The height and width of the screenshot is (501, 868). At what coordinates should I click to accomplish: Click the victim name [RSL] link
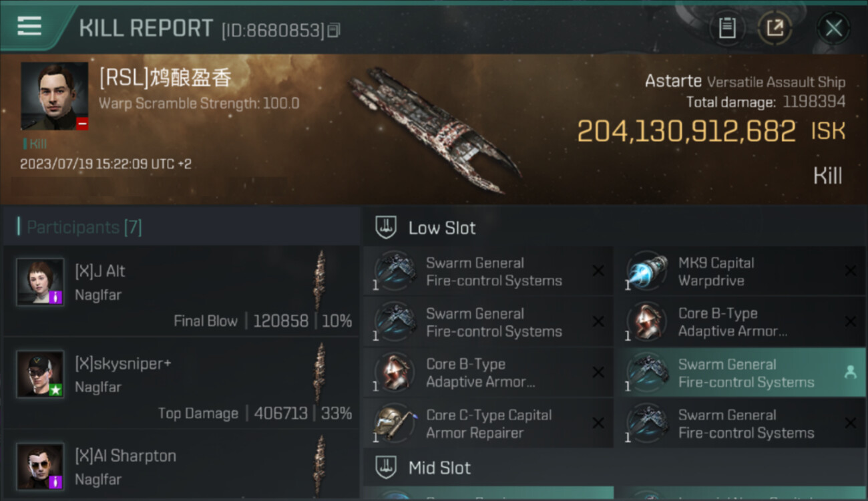coord(165,77)
